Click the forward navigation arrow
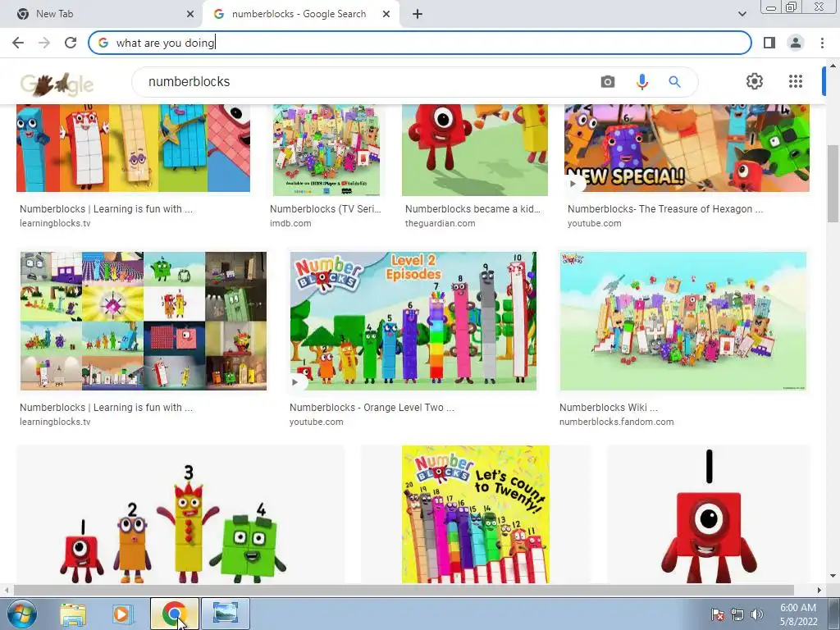 click(x=44, y=43)
